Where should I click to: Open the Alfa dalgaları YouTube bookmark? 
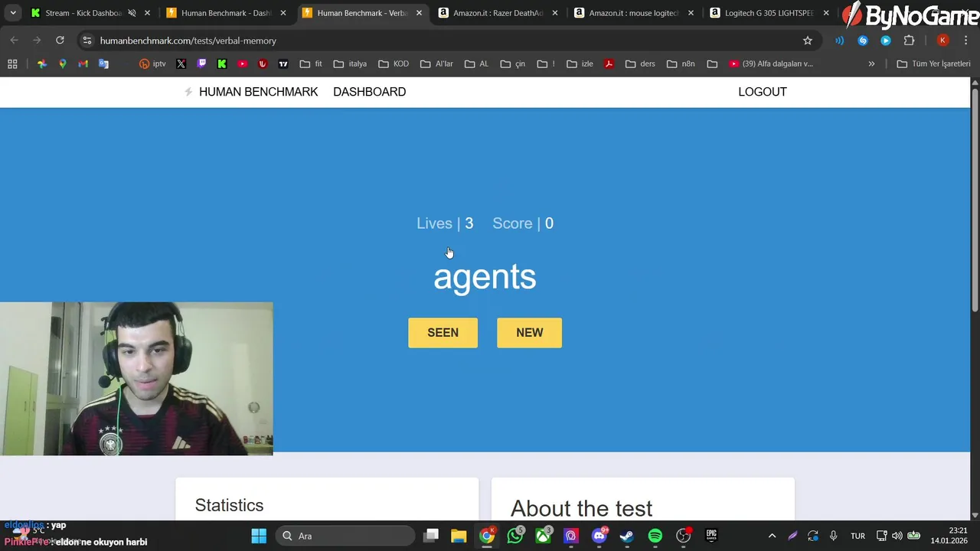coord(771,64)
